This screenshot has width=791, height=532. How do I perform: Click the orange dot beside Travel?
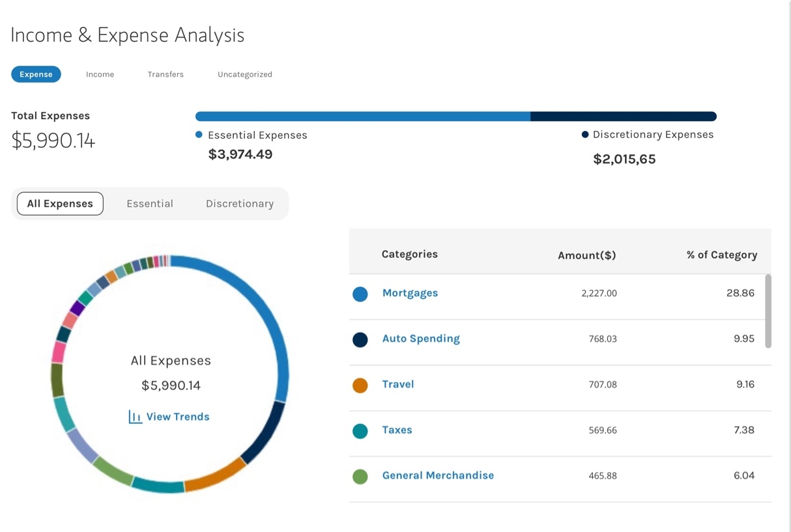coord(360,385)
